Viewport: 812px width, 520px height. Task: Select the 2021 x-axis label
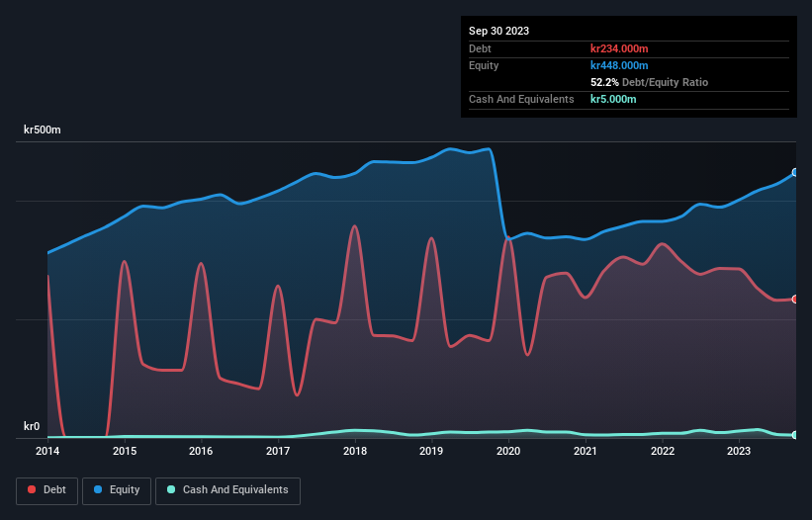pos(586,451)
